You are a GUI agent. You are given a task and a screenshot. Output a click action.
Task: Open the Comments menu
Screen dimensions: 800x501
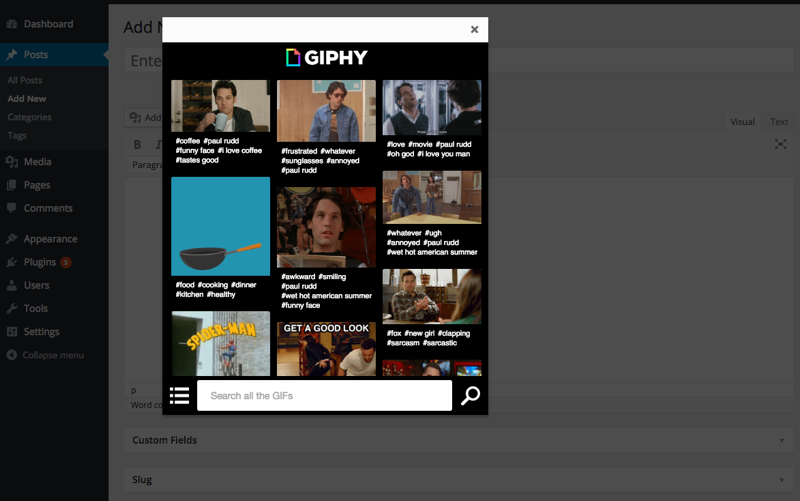48,208
